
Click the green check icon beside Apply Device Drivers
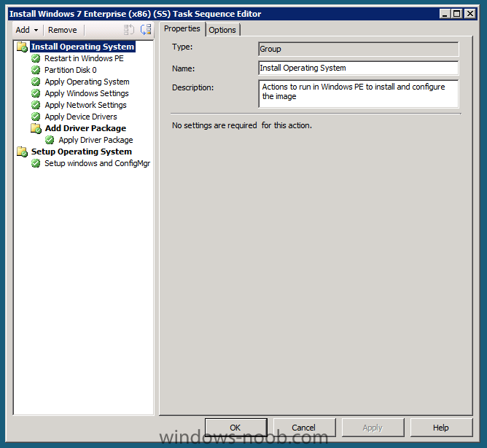[x=36, y=117]
